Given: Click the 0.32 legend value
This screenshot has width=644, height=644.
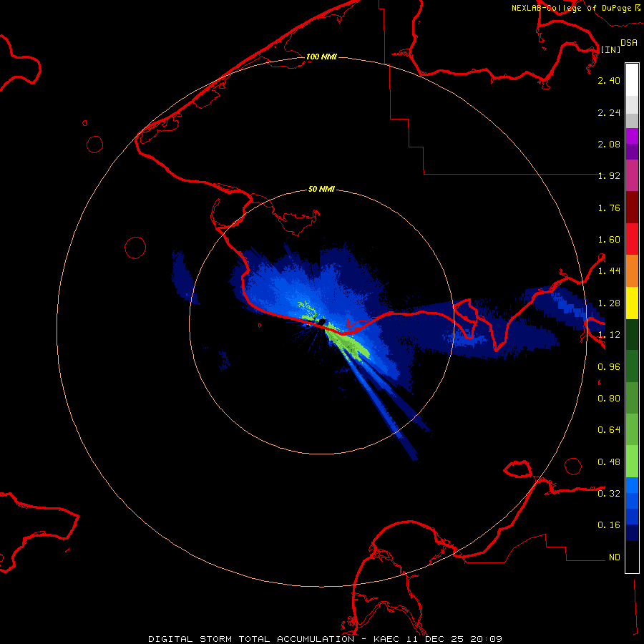Looking at the screenshot, I should (609, 494).
